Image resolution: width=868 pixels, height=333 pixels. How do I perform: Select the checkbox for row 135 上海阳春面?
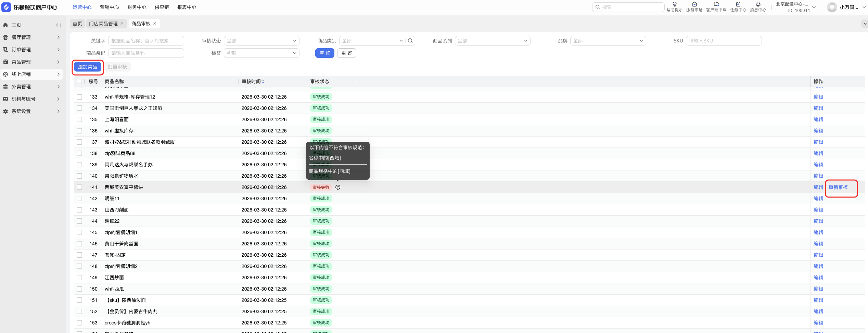click(79, 119)
